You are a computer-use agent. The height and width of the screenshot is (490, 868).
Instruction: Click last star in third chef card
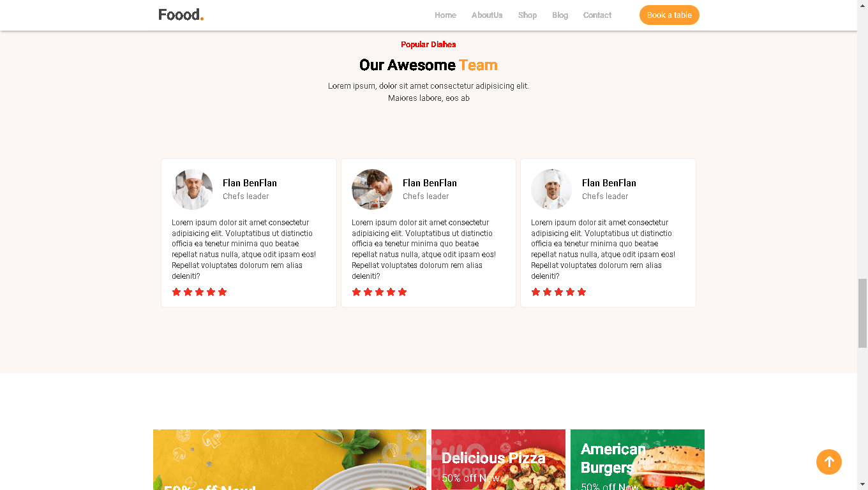[582, 292]
